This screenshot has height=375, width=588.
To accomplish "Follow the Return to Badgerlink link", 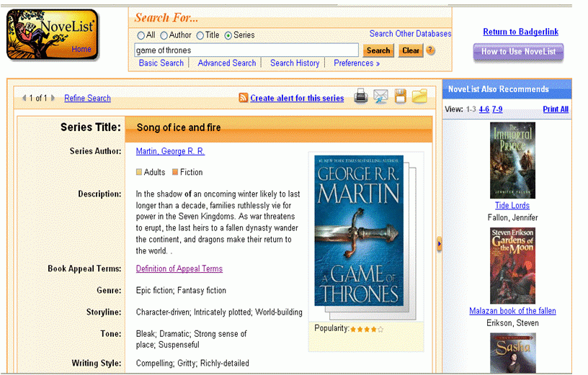I will pyautogui.click(x=520, y=32).
